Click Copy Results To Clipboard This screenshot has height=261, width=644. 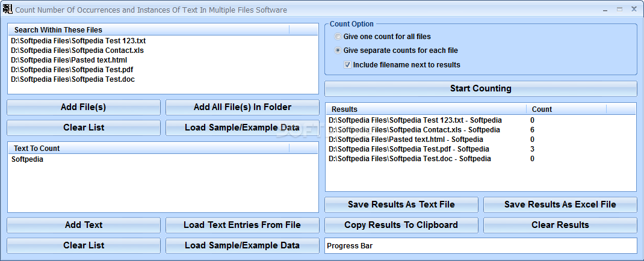point(401,226)
